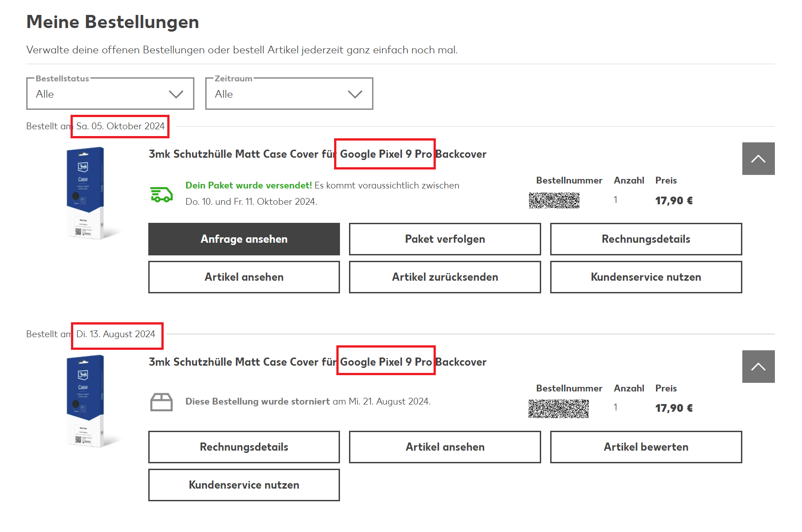
Task: Click Artikel ansehen for the October order
Action: (244, 277)
